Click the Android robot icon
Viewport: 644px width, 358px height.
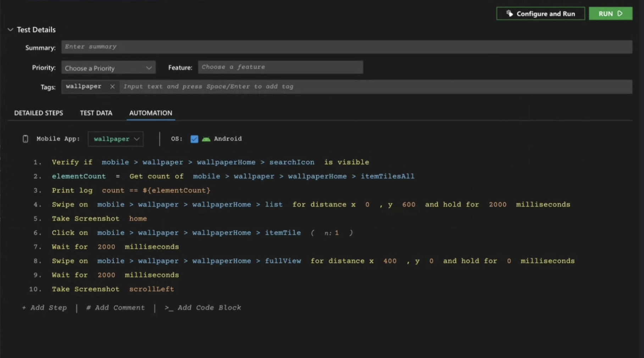tap(206, 139)
